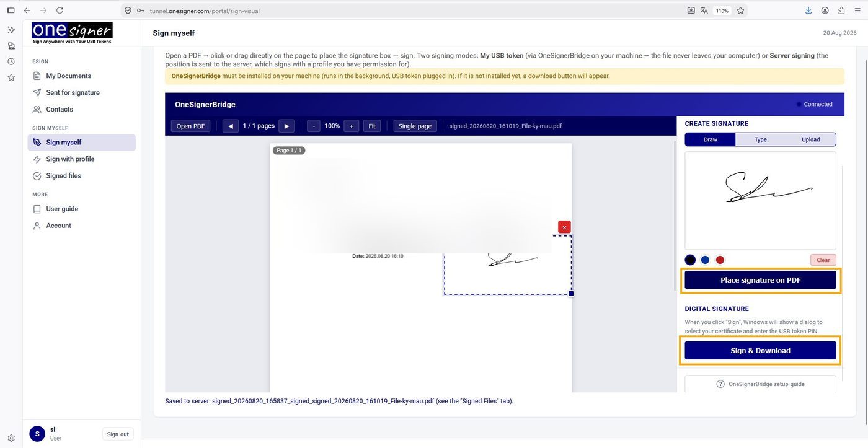Open User guide in sidebar
Viewport: 868px width, 448px height.
click(82, 209)
